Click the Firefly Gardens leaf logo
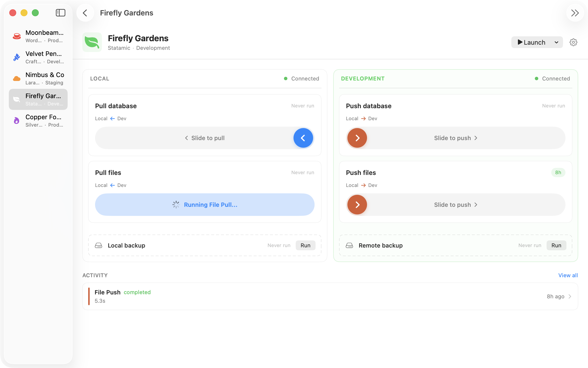 pos(92,42)
